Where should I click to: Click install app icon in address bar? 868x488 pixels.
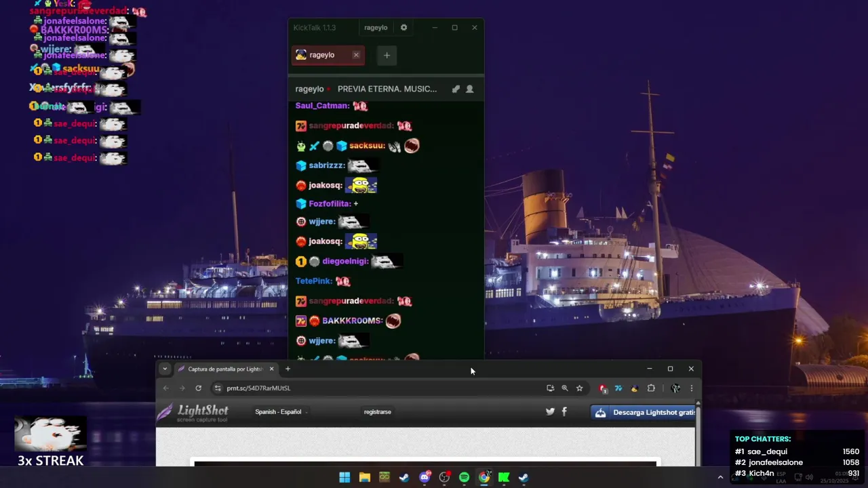[550, 388]
